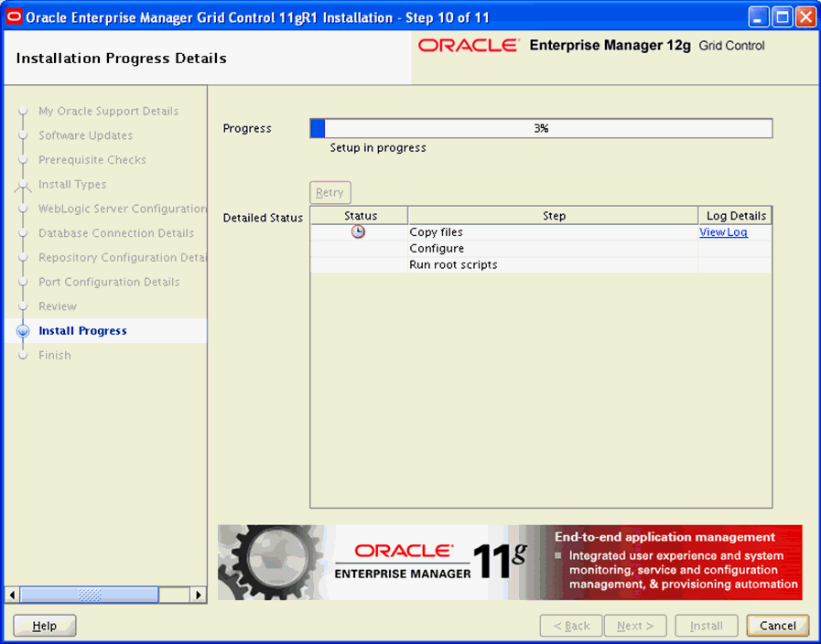Select the My Oracle Support Details step
This screenshot has height=644, width=821.
(108, 111)
